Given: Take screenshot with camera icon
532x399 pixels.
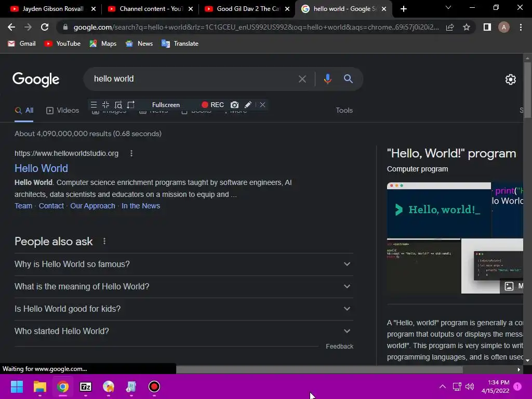Looking at the screenshot, I should [x=234, y=105].
